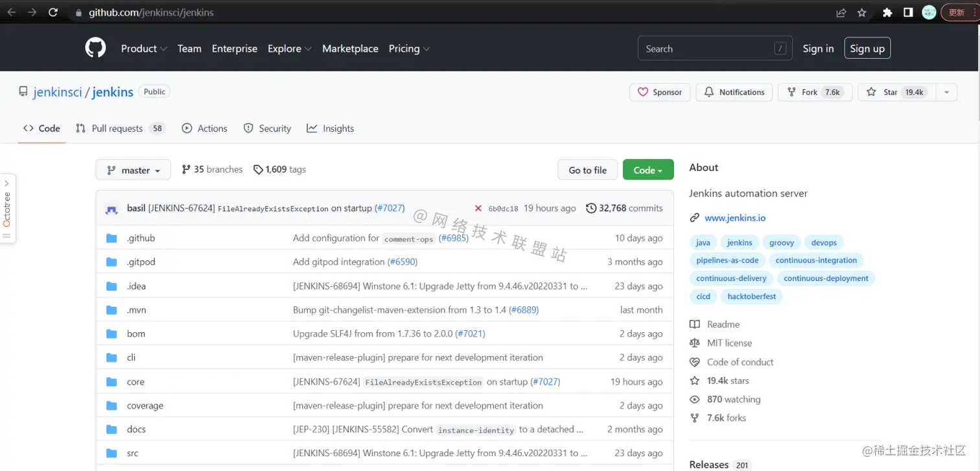Open the .mvn folder icon
The height and width of the screenshot is (471, 980).
coord(111,310)
